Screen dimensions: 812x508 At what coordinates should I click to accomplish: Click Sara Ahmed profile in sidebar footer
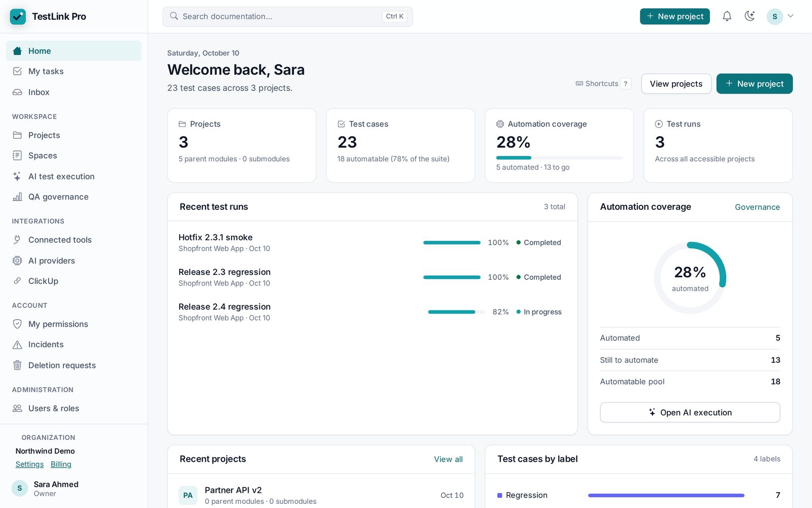coord(74,489)
